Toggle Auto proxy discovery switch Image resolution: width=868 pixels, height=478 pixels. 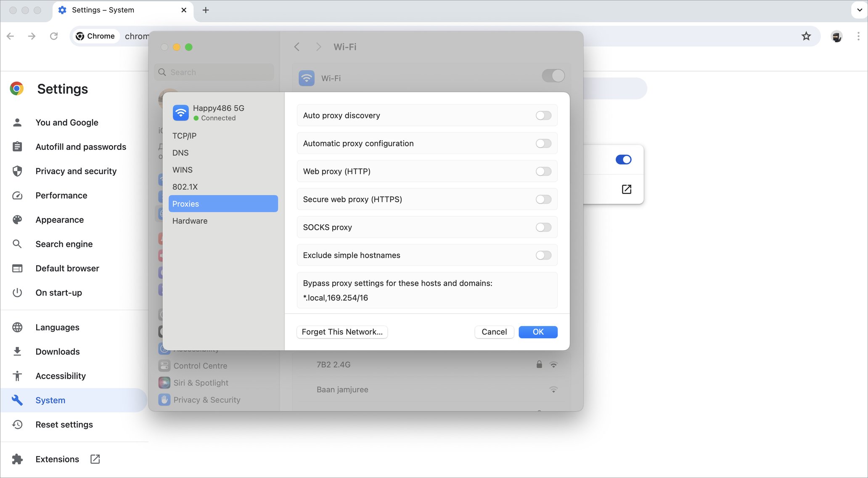(x=543, y=115)
